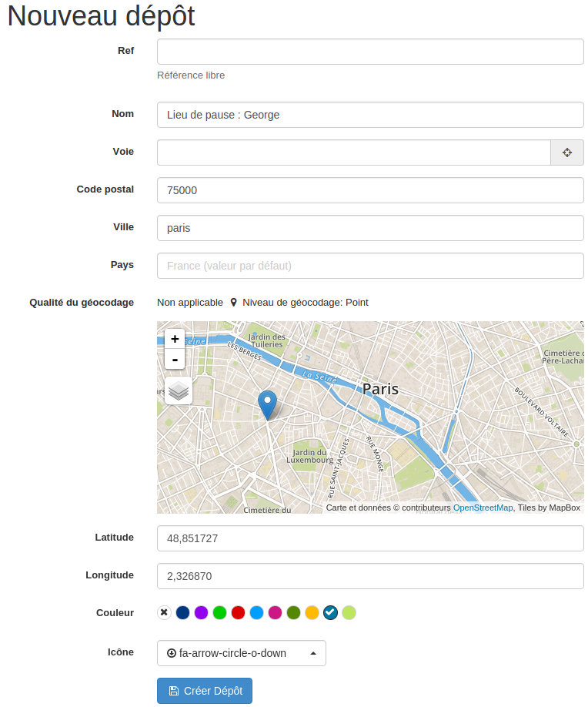Click into the Nom text field
This screenshot has height=707, width=588.
click(370, 115)
